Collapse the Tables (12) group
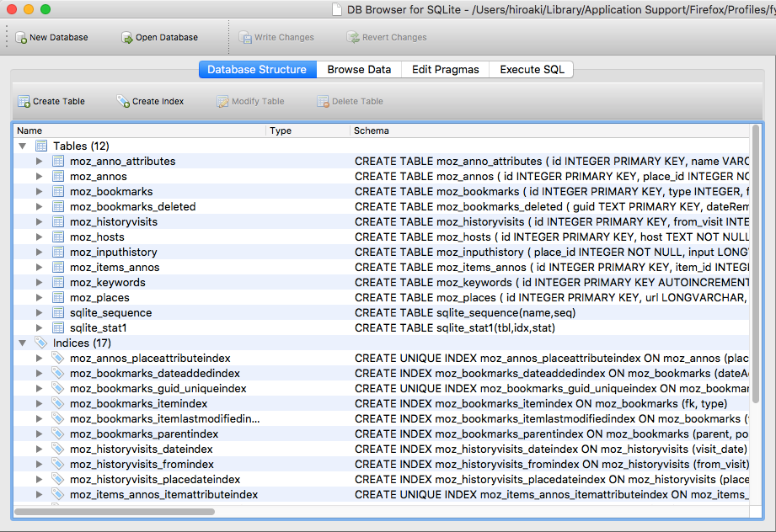 (22, 146)
